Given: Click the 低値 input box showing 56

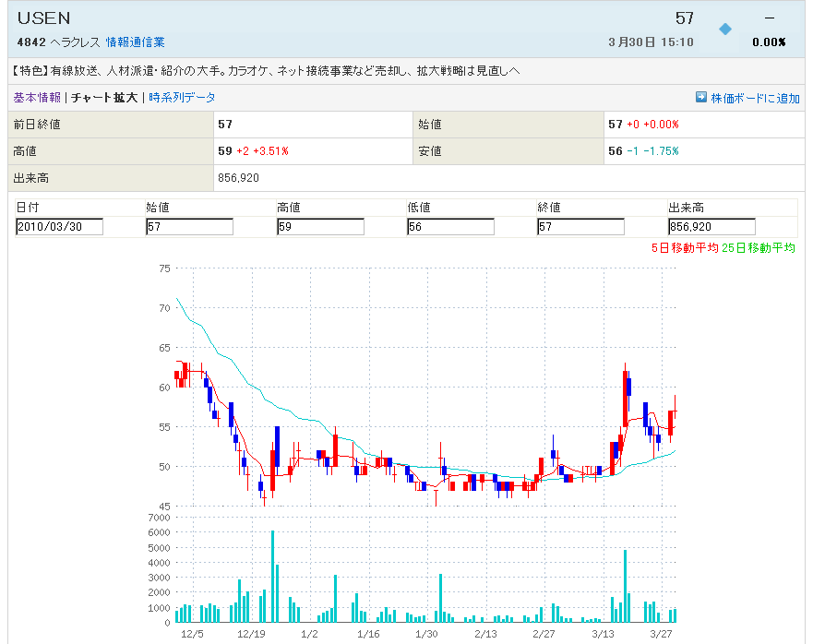Looking at the screenshot, I should [450, 227].
